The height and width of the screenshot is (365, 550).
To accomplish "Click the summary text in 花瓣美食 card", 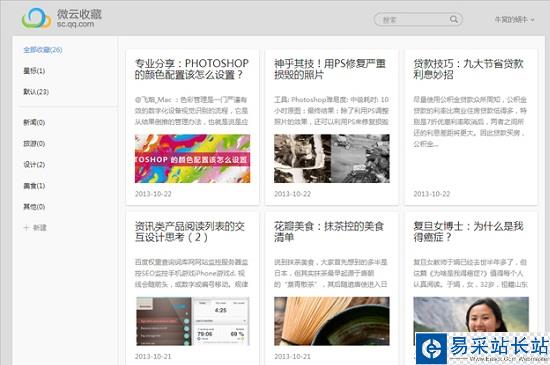I will coord(331,273).
